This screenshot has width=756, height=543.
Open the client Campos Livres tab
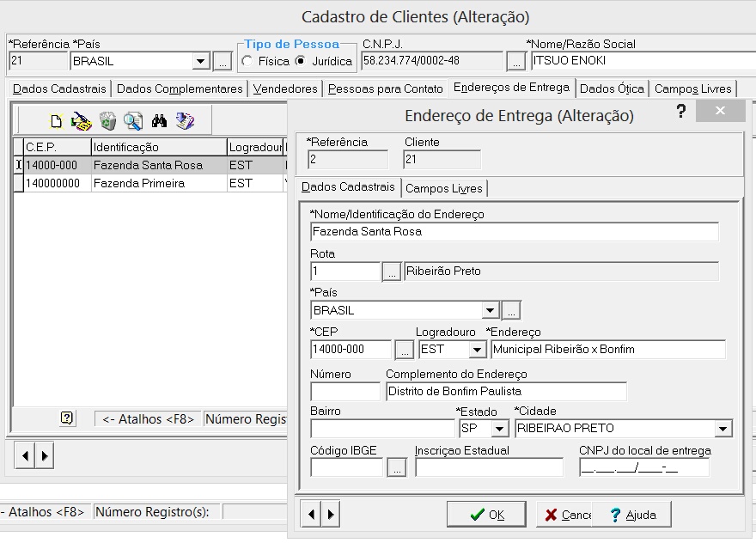click(692, 88)
